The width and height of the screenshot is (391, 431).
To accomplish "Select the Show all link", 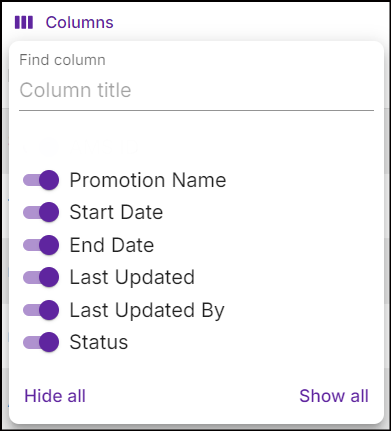I will click(x=334, y=396).
